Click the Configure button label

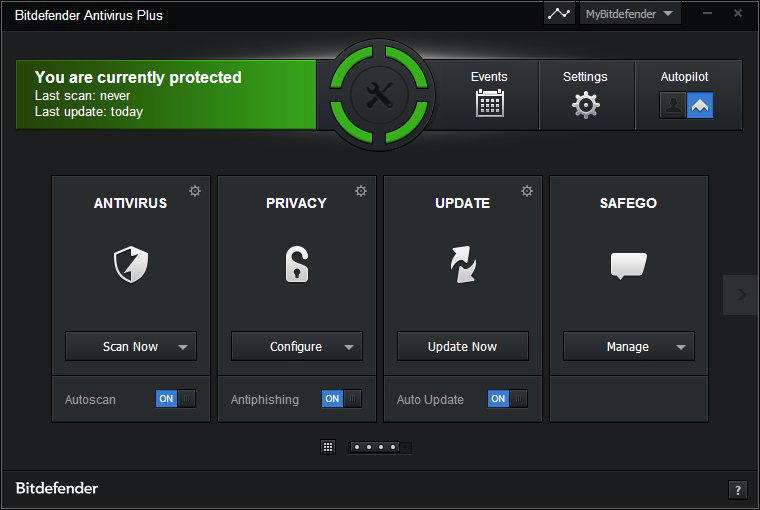point(296,347)
